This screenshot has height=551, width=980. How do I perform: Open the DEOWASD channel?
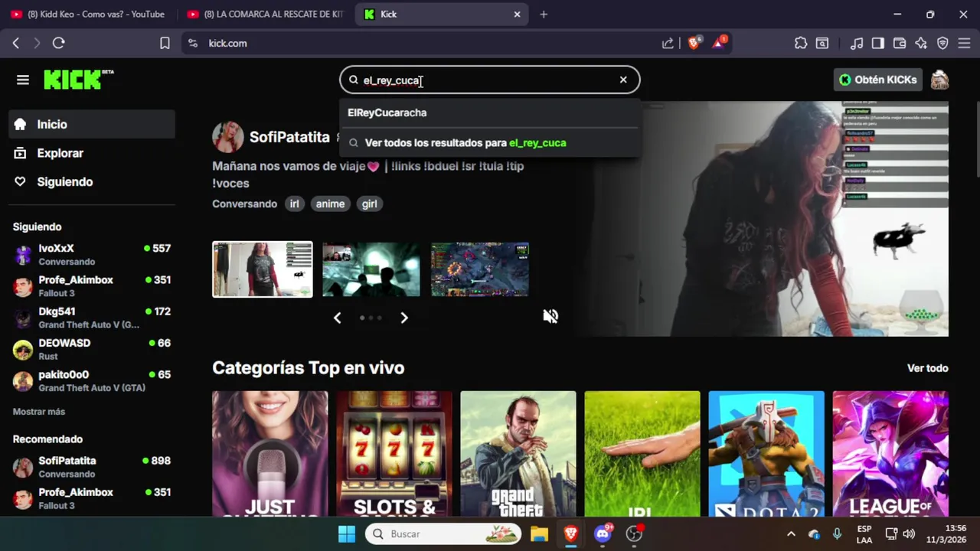click(92, 349)
